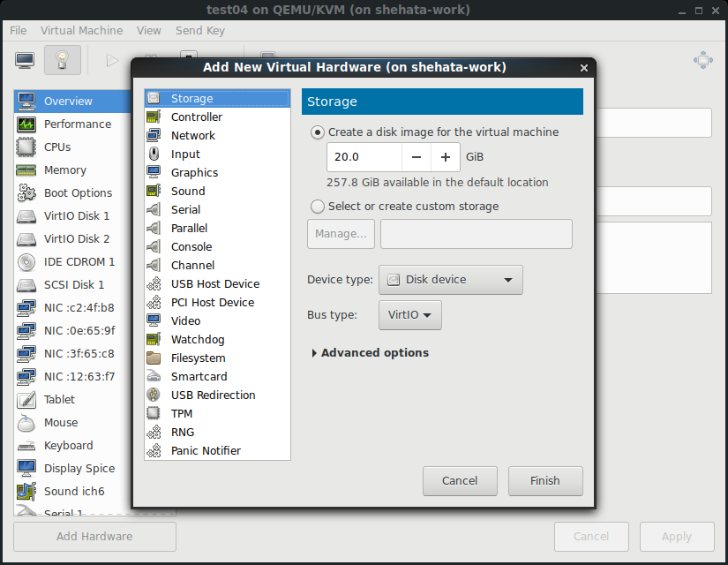This screenshot has height=565, width=728.
Task: Increase disk size with plus button
Action: tap(445, 157)
